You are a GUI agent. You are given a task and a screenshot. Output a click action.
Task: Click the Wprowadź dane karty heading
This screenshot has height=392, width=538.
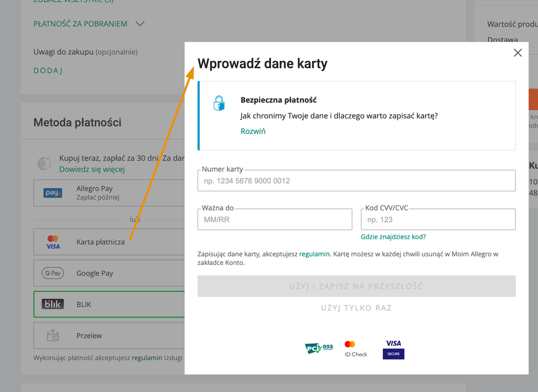click(262, 64)
